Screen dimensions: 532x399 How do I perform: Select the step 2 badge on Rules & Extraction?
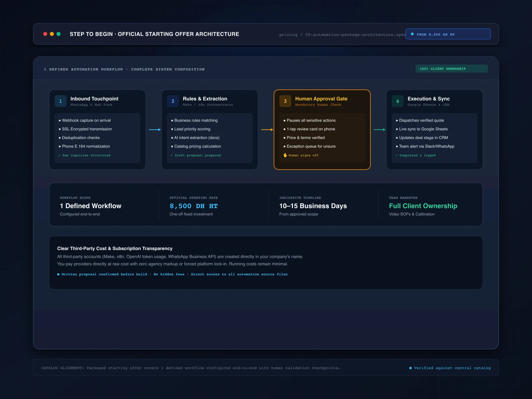(173, 101)
